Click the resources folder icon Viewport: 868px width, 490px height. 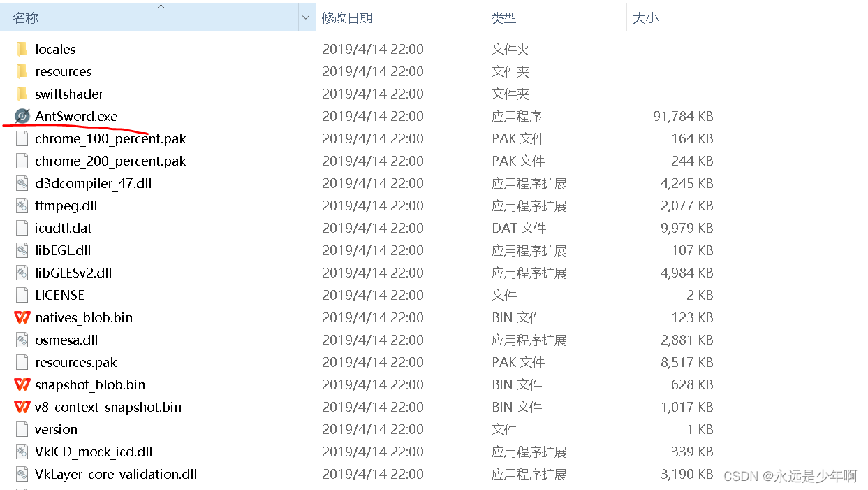click(x=22, y=71)
